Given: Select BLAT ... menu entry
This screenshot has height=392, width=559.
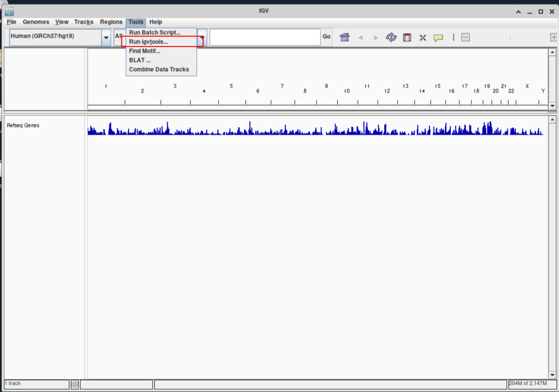Looking at the screenshot, I should [x=161, y=60].
